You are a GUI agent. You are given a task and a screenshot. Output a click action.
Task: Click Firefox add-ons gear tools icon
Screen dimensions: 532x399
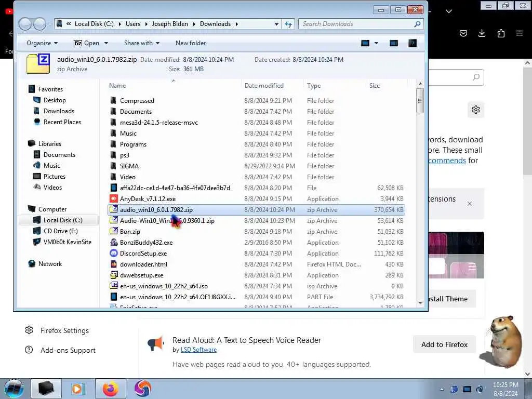pyautogui.click(x=476, y=110)
